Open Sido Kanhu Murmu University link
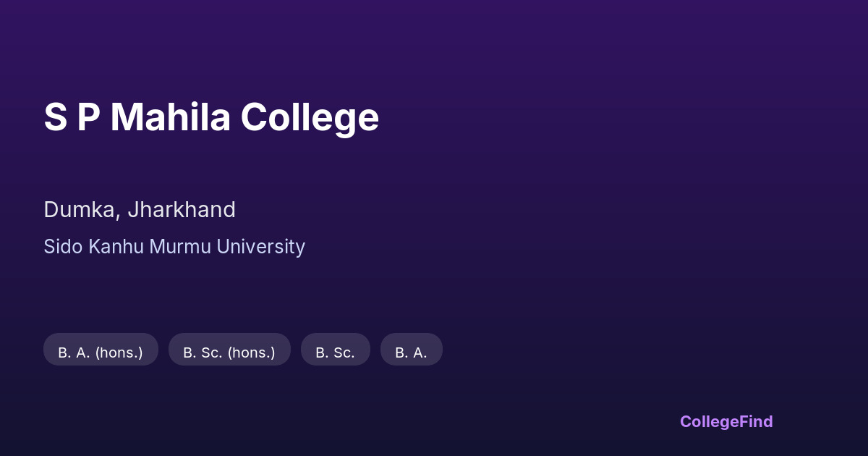868x456 pixels. 174,247
